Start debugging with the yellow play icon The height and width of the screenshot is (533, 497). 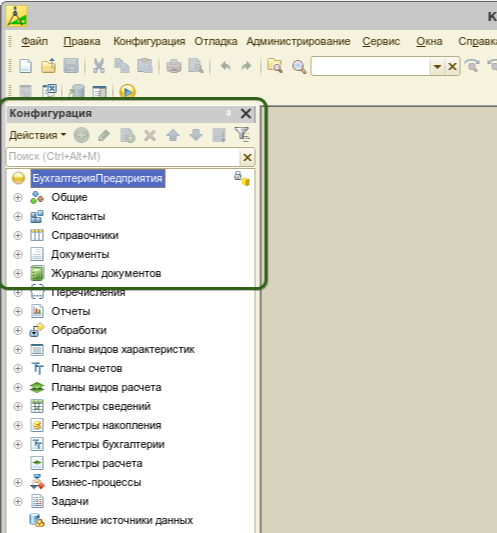(x=127, y=91)
